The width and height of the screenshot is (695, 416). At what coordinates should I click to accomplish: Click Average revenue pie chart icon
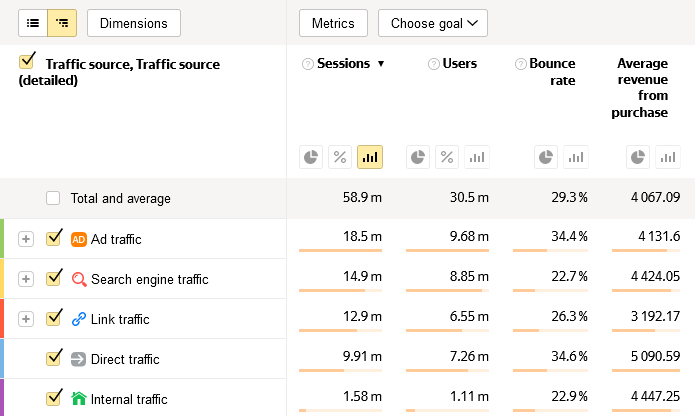639,157
